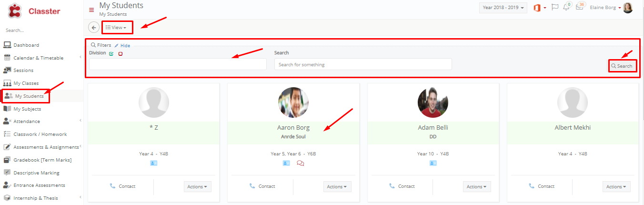
Task: Expand the Calendar & Timetable chevron
Action: 80,57
